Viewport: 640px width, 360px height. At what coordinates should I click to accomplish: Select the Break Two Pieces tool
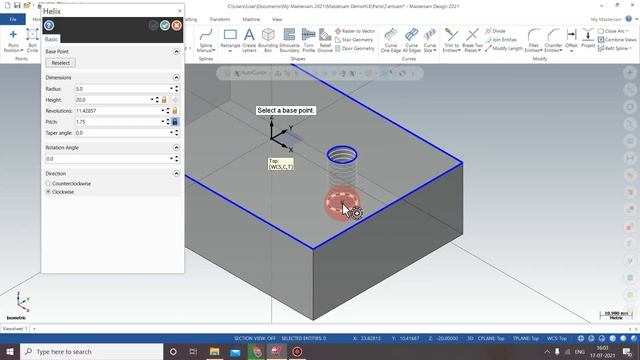[472, 40]
